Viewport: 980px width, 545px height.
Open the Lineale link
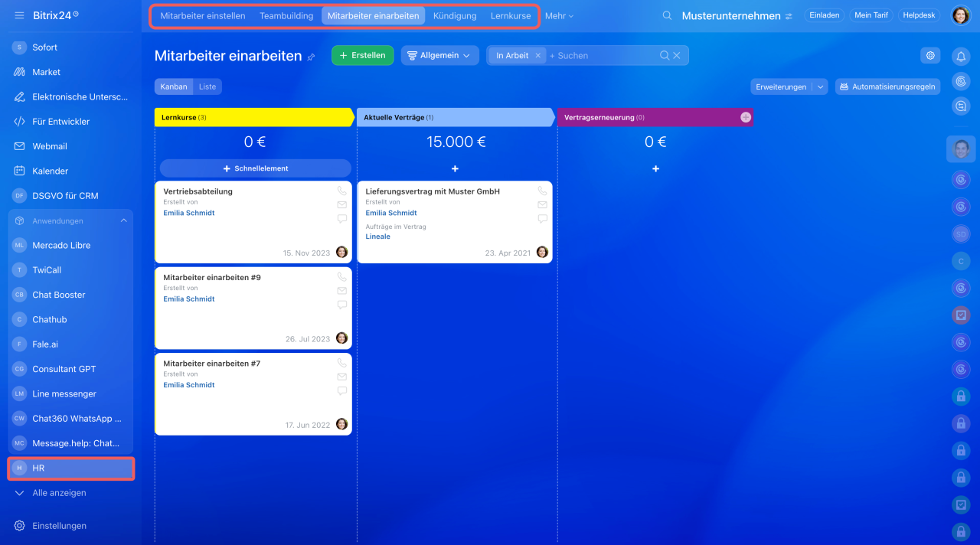click(377, 237)
